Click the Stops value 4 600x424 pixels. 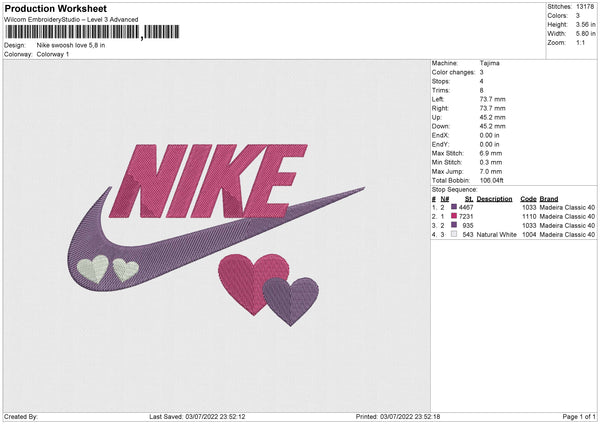pyautogui.click(x=481, y=81)
